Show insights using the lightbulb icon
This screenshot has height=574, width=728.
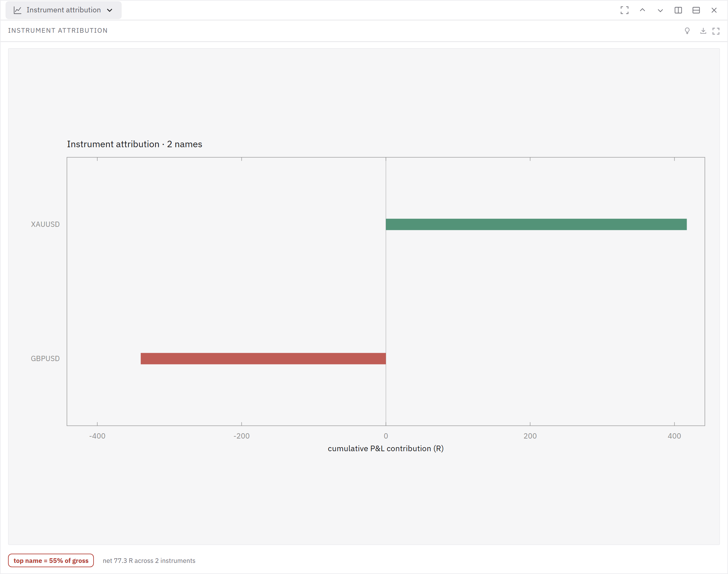687,31
